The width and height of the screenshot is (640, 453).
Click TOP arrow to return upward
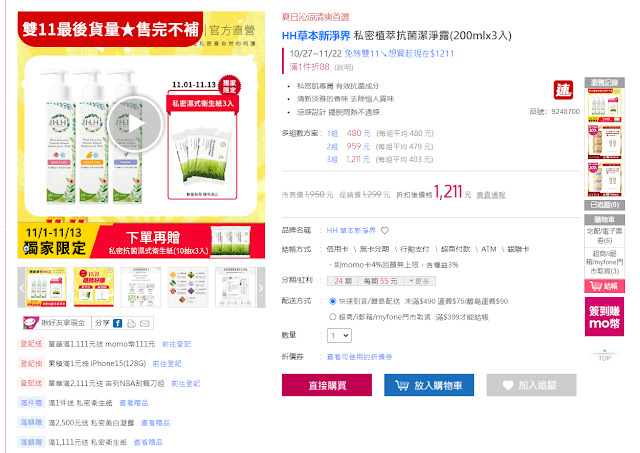(604, 355)
